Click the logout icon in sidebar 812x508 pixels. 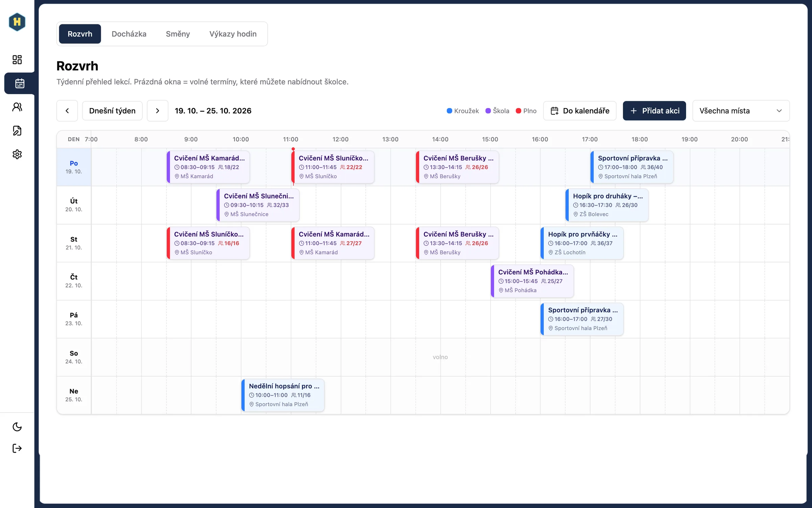pos(17,448)
